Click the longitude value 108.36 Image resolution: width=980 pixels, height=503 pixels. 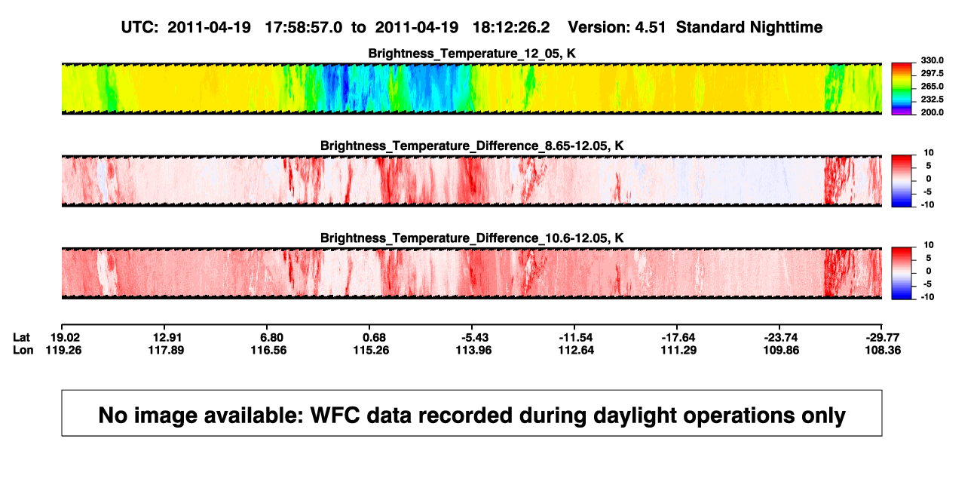point(884,350)
